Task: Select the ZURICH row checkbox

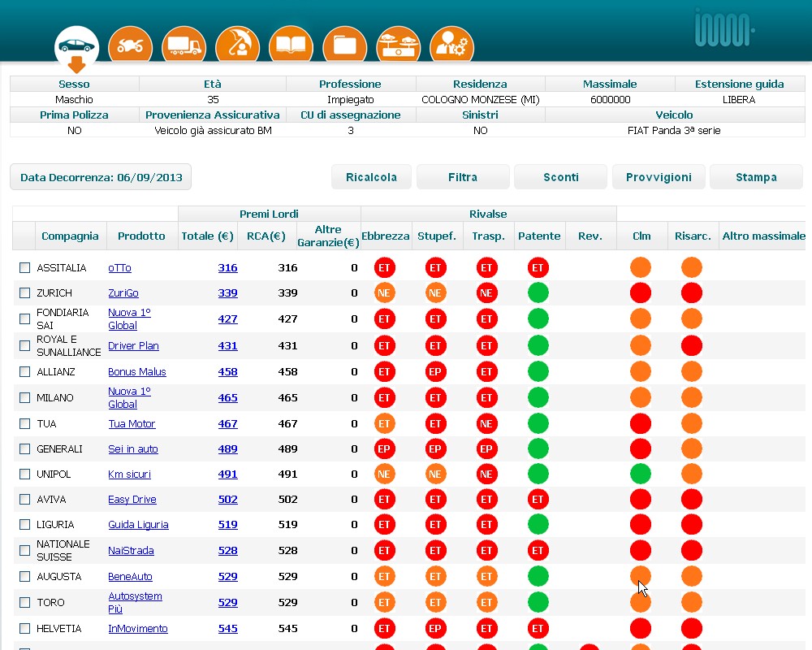Action: coord(24,292)
